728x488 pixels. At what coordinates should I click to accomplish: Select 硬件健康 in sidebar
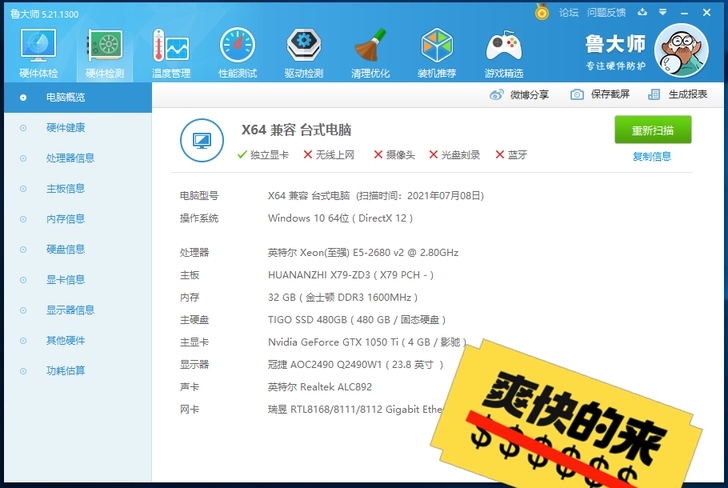coord(78,128)
